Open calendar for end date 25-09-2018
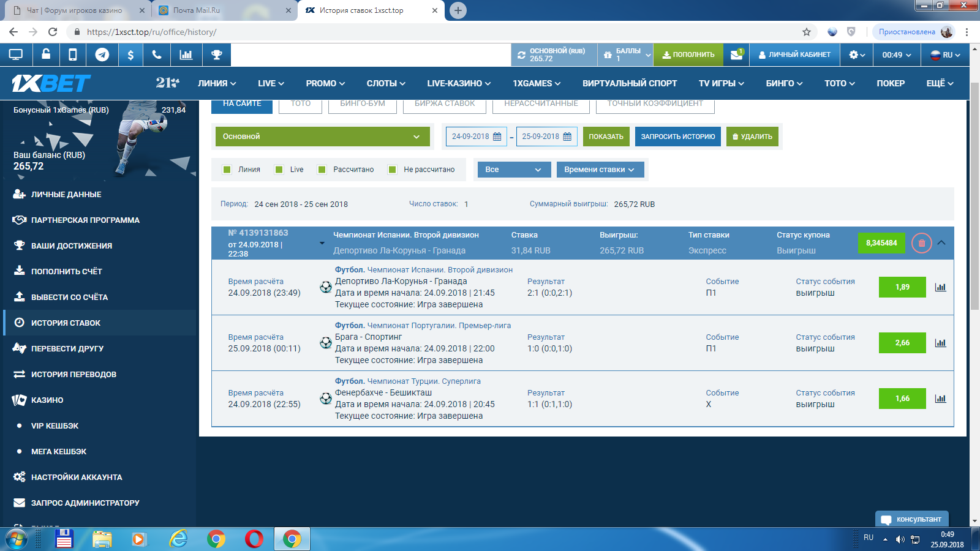 point(567,137)
